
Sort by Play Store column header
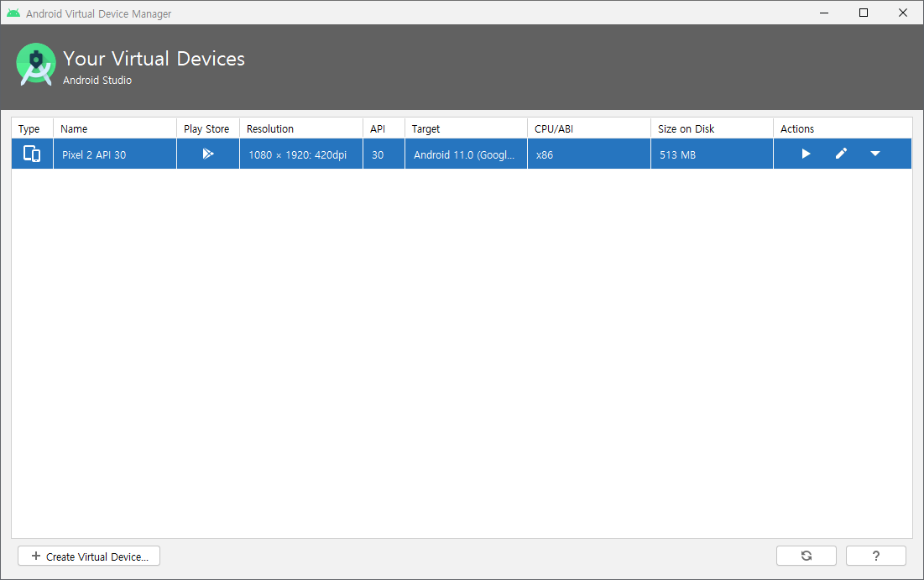click(x=208, y=128)
